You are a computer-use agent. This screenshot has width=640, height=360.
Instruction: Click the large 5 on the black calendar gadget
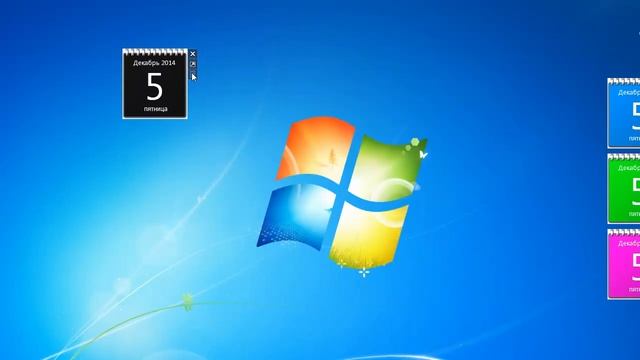point(155,87)
